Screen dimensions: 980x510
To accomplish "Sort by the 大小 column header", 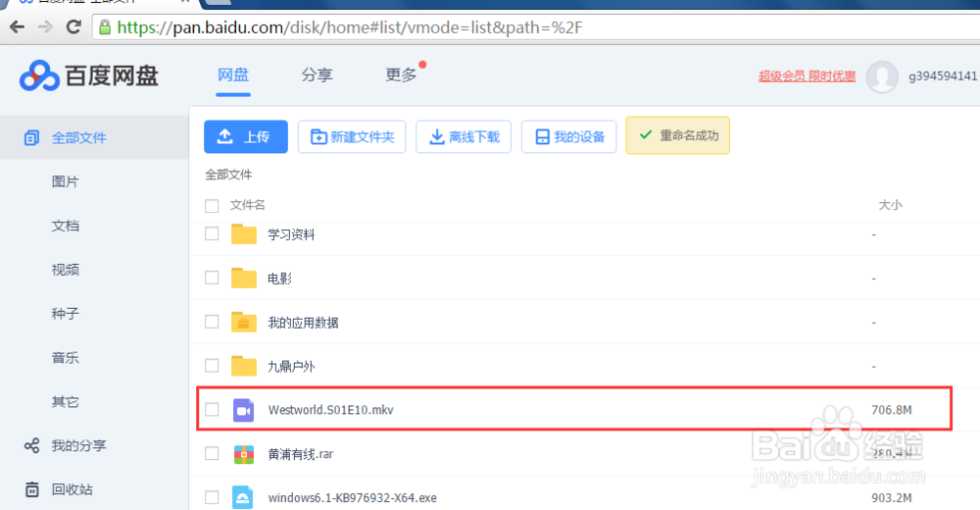I will pyautogui.click(x=890, y=205).
